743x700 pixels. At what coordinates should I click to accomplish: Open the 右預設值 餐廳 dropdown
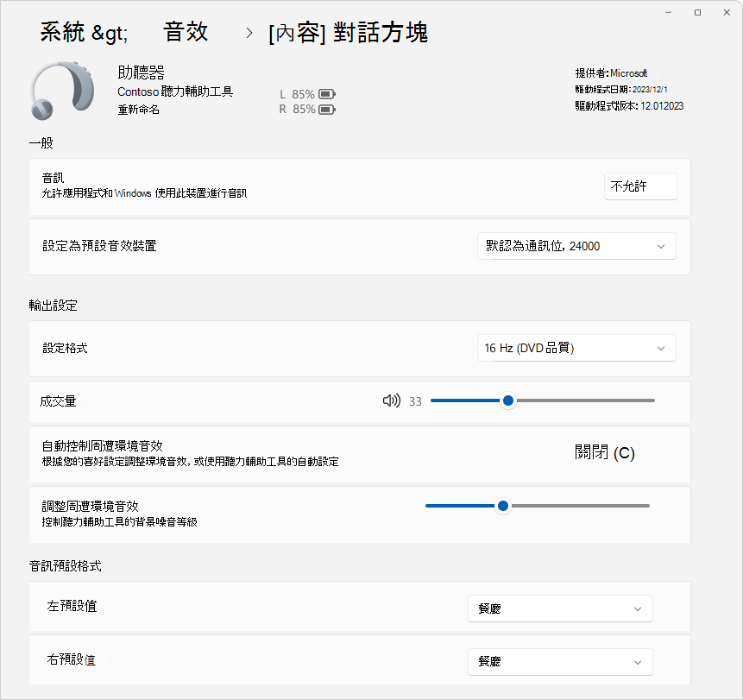coord(560,662)
